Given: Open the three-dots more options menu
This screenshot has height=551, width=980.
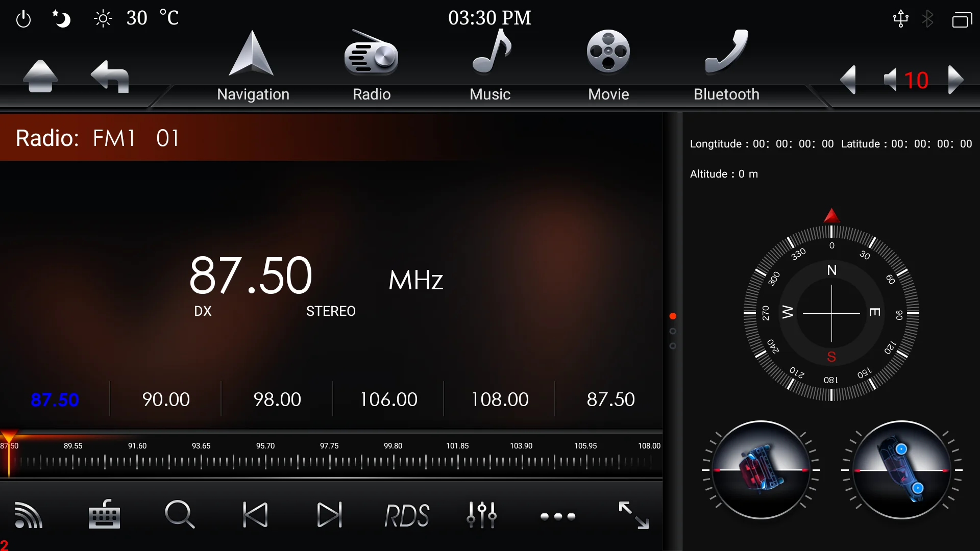Looking at the screenshot, I should pos(558,516).
